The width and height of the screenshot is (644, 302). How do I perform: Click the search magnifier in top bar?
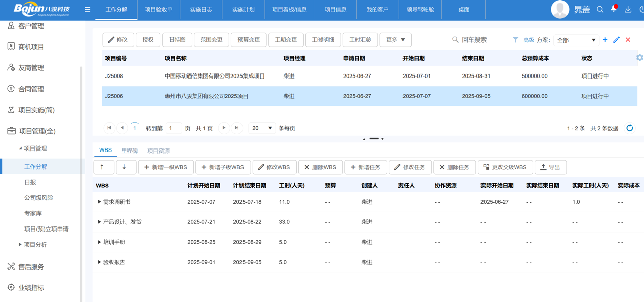click(600, 9)
